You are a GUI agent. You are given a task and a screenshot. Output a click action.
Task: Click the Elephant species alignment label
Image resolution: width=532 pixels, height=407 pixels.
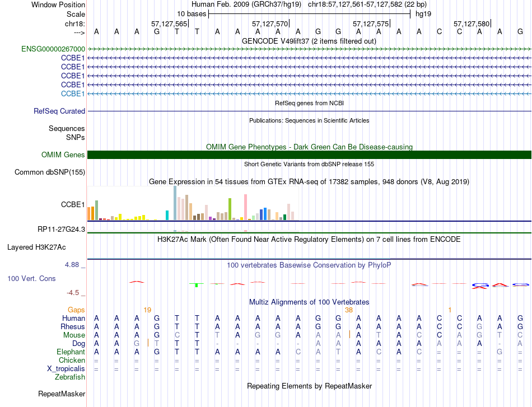click(x=71, y=352)
